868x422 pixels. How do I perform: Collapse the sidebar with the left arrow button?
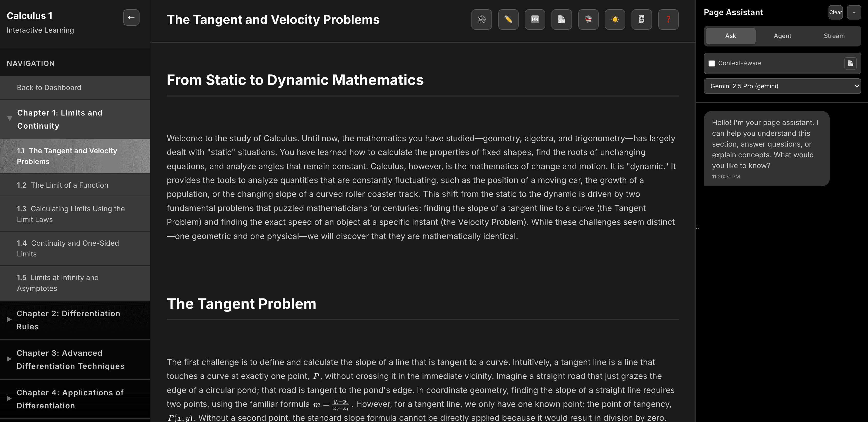pyautogui.click(x=131, y=17)
